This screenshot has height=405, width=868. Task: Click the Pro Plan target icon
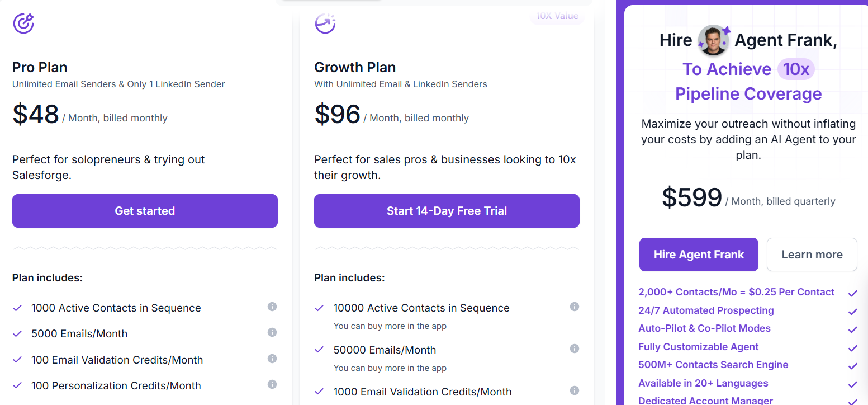23,23
